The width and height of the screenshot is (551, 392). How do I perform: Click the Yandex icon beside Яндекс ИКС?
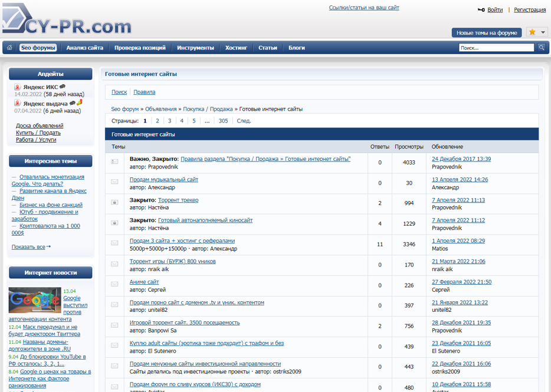(17, 87)
